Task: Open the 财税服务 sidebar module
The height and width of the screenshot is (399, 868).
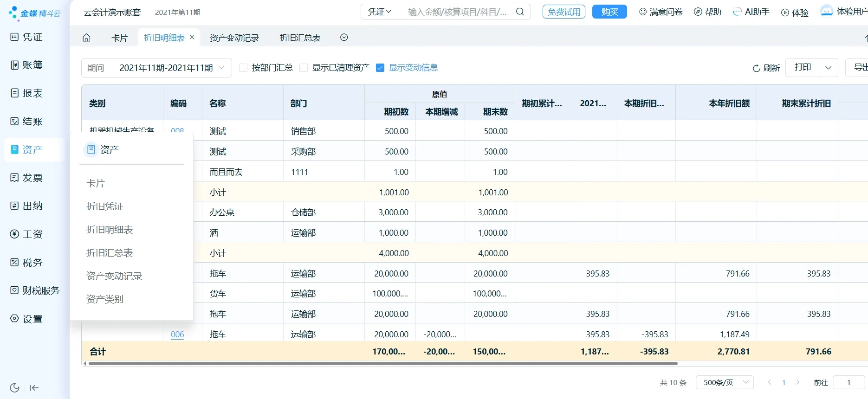Action: pos(35,290)
